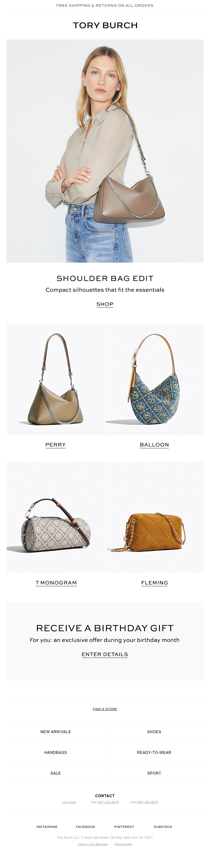Select the blue patterned Balloon bag image
Image resolution: width=210 pixels, height=868 pixels.
[x=154, y=379]
